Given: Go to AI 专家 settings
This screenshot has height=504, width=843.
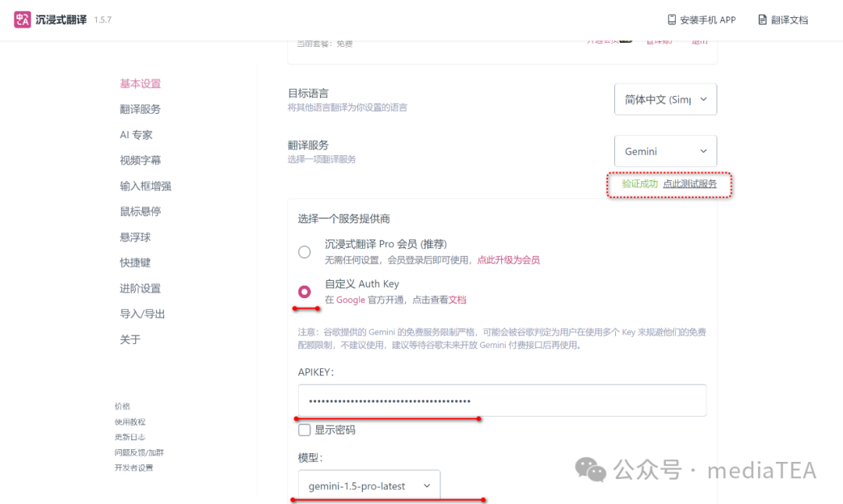Looking at the screenshot, I should (136, 135).
